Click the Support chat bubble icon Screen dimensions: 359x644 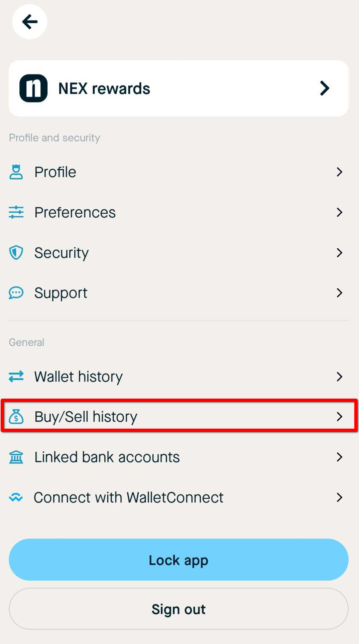point(16,293)
